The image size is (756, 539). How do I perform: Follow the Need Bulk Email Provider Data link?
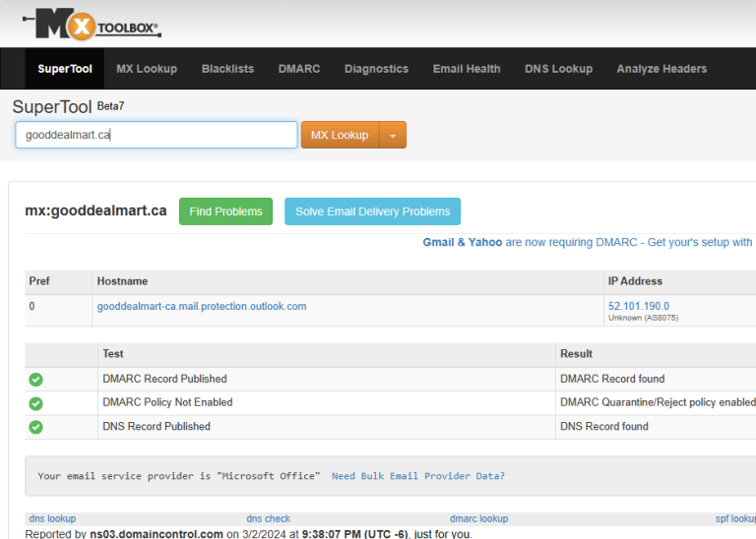click(x=418, y=476)
